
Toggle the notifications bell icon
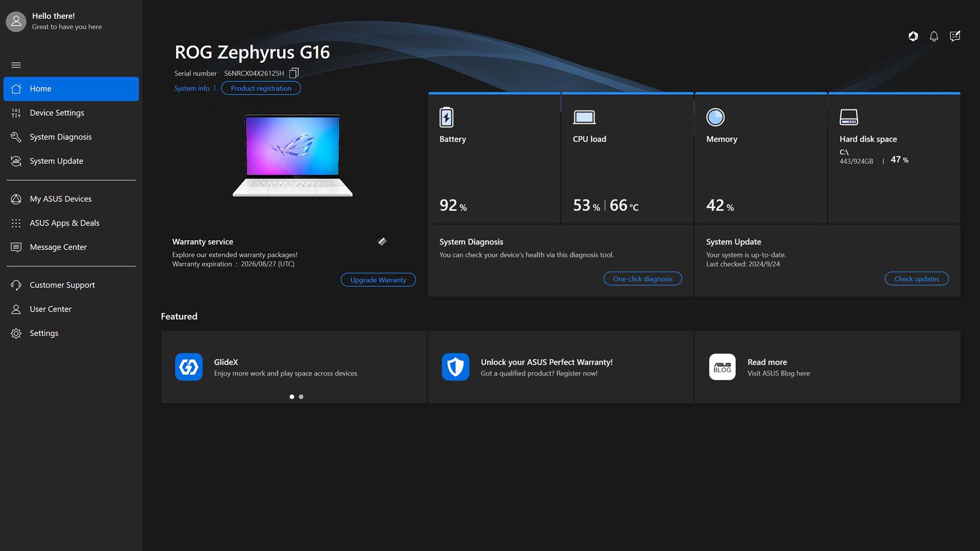pyautogui.click(x=934, y=36)
